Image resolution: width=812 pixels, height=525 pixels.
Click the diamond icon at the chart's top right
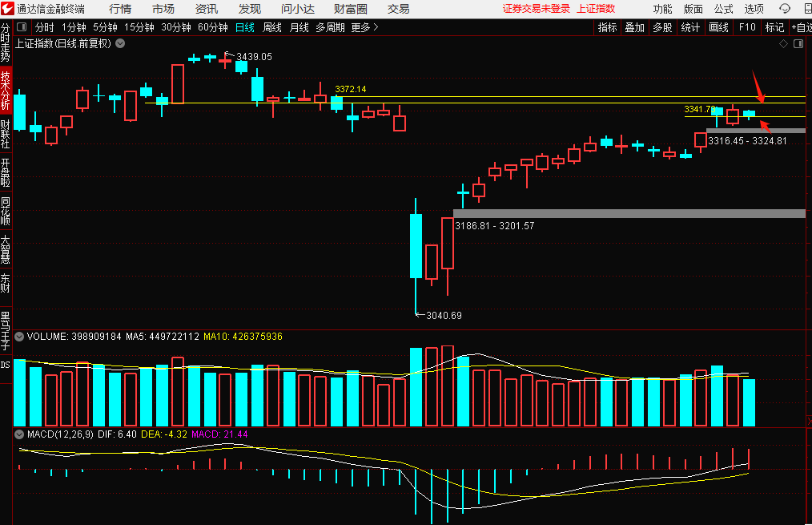pyautogui.click(x=783, y=44)
